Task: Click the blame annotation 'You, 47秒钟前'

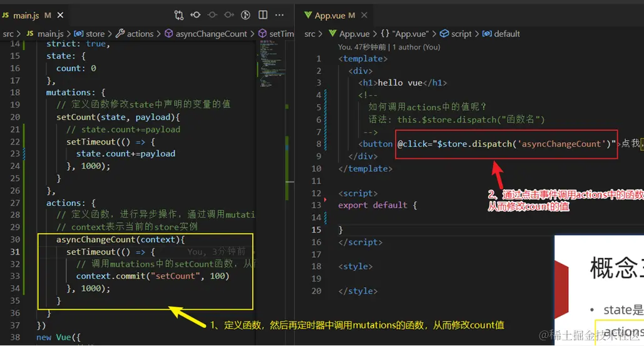Action: 362,47
